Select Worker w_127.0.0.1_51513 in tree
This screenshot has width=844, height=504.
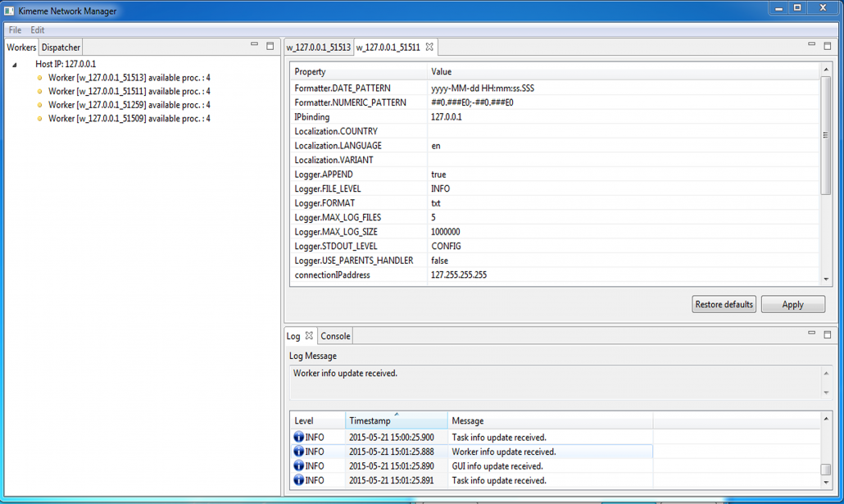(129, 78)
